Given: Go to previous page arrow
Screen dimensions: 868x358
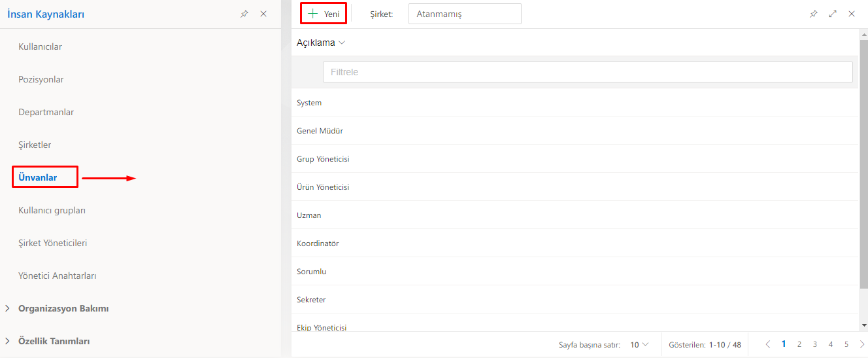Looking at the screenshot, I should point(768,344).
